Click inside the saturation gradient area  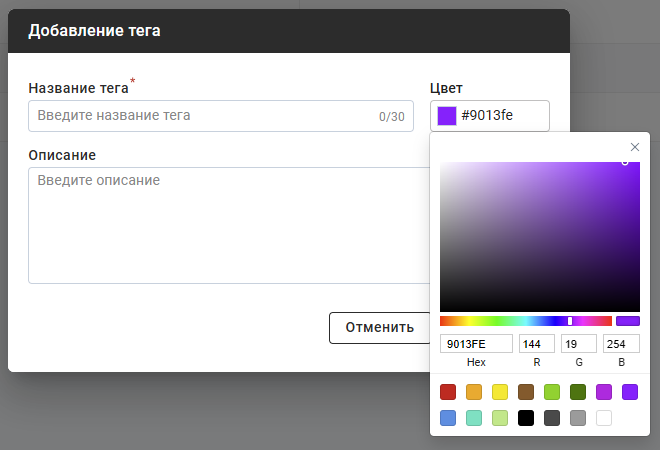pyautogui.click(x=540, y=236)
